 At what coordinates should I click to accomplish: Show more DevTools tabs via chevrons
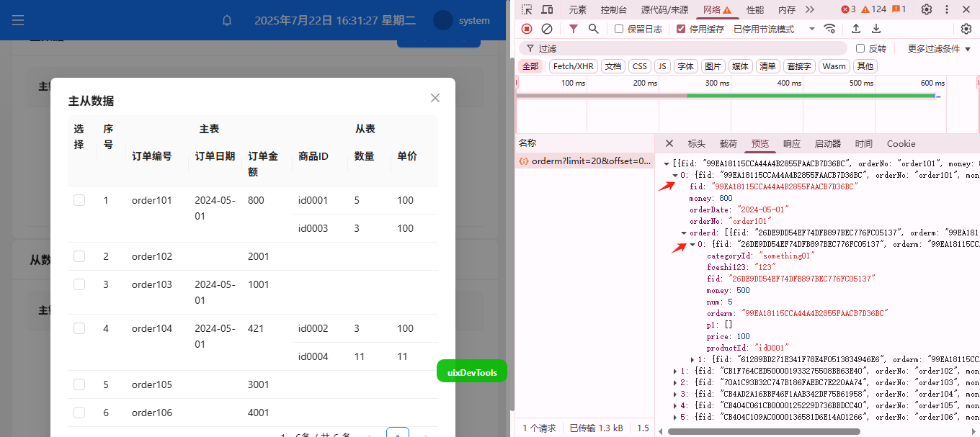point(810,9)
